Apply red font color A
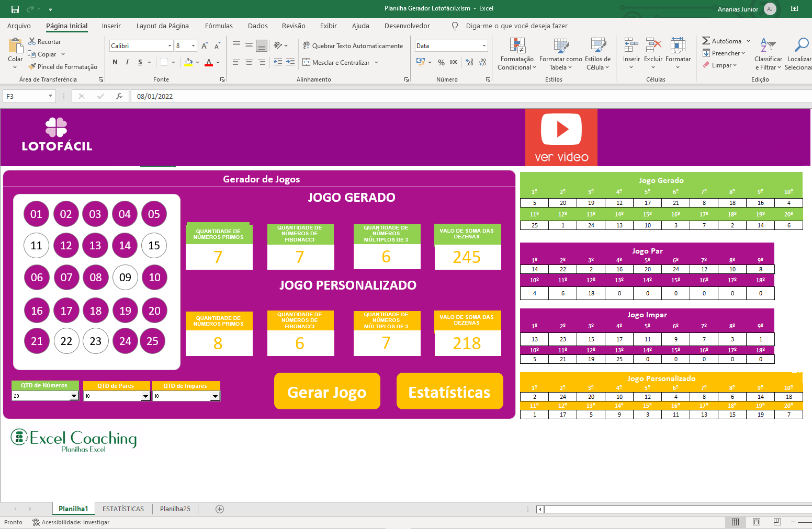 click(209, 62)
